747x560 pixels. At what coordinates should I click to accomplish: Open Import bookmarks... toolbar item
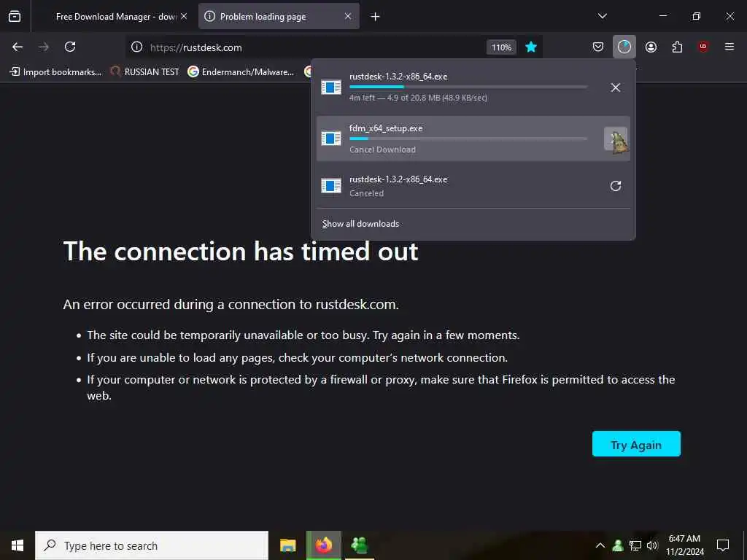coord(55,72)
